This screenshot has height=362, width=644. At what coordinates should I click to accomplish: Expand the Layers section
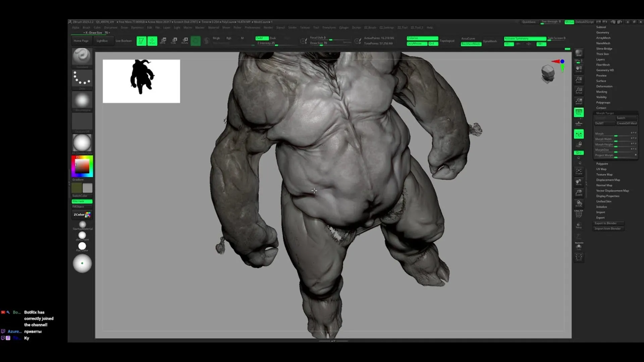coord(600,59)
